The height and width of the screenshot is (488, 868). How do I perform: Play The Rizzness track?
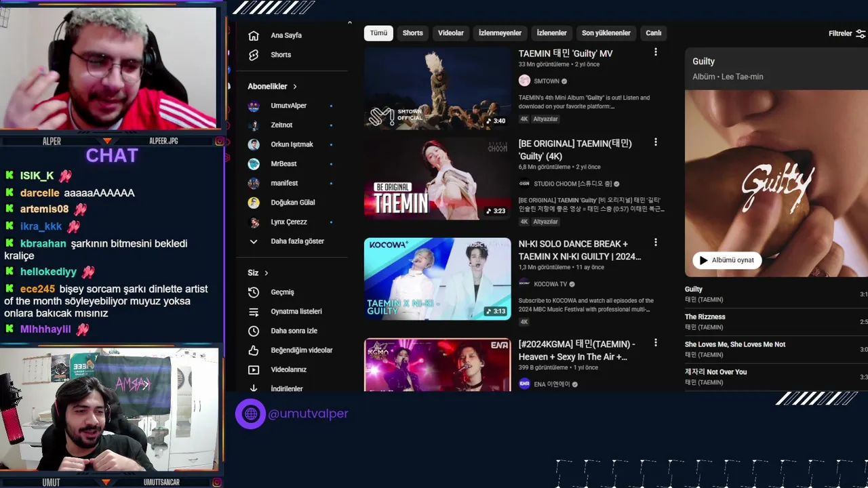click(776, 322)
